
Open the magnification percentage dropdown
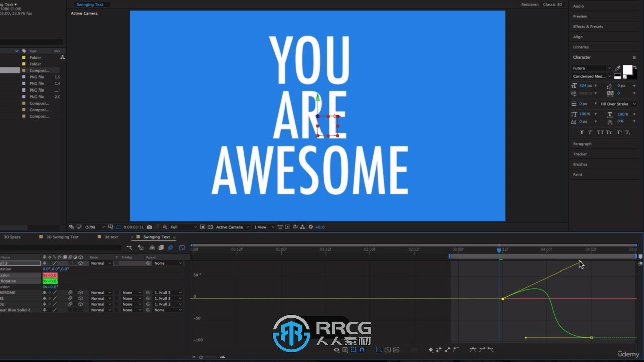pyautogui.click(x=95, y=227)
